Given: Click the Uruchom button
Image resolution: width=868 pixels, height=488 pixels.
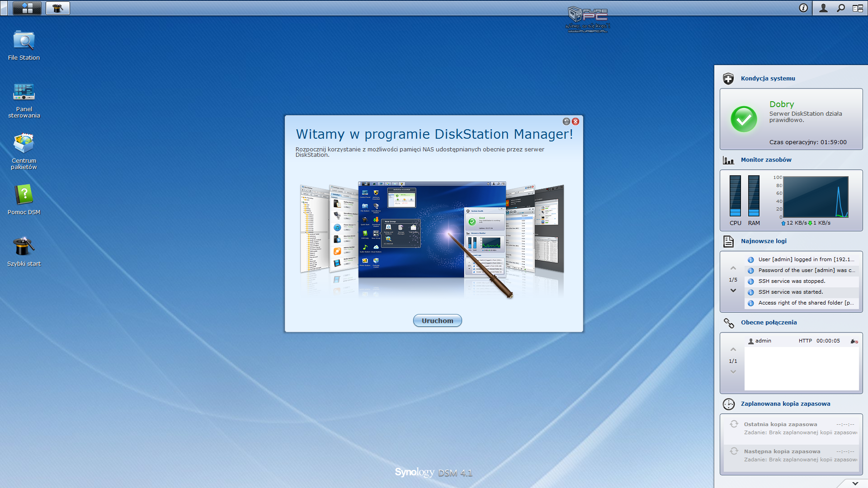Looking at the screenshot, I should point(437,320).
